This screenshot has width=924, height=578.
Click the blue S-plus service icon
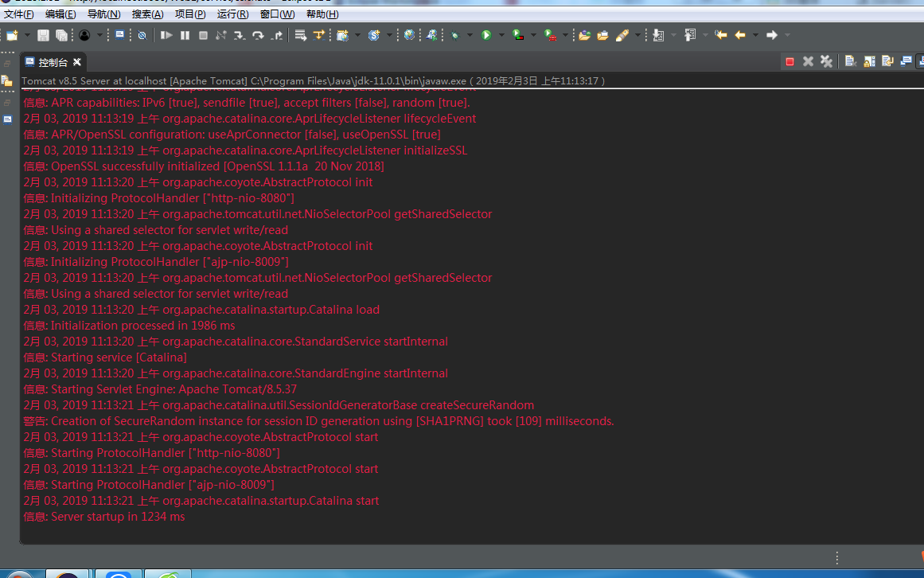coord(373,35)
